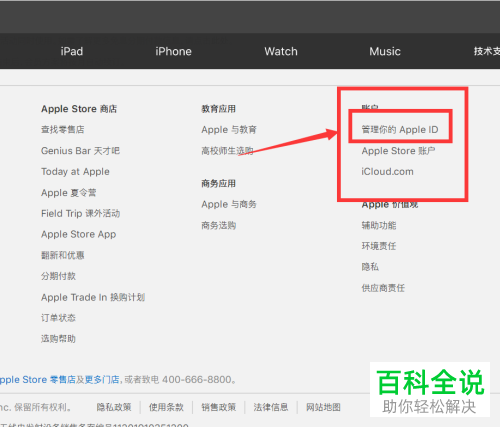Open Apple Store 账户 link
This screenshot has width=500, height=427.
pyautogui.click(x=399, y=151)
